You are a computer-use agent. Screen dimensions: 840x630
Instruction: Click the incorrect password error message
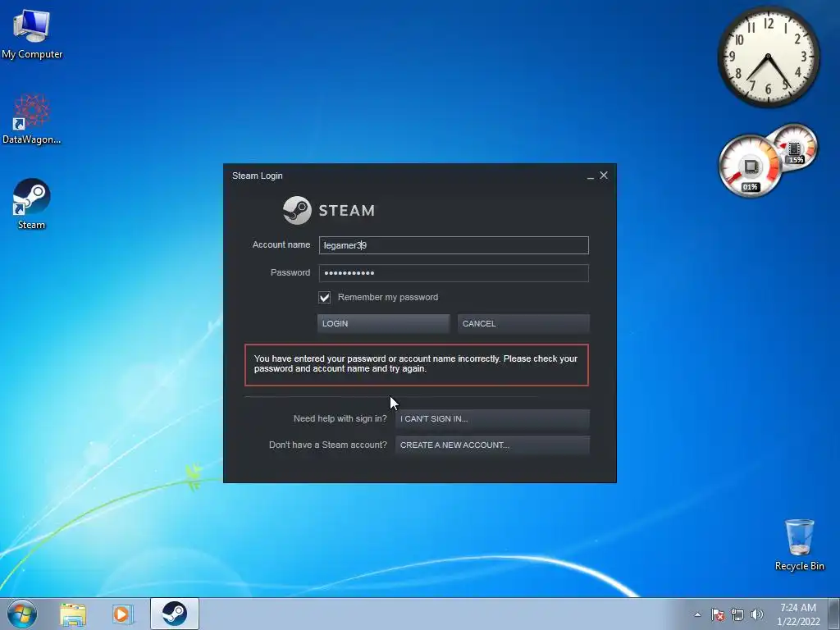(417, 365)
